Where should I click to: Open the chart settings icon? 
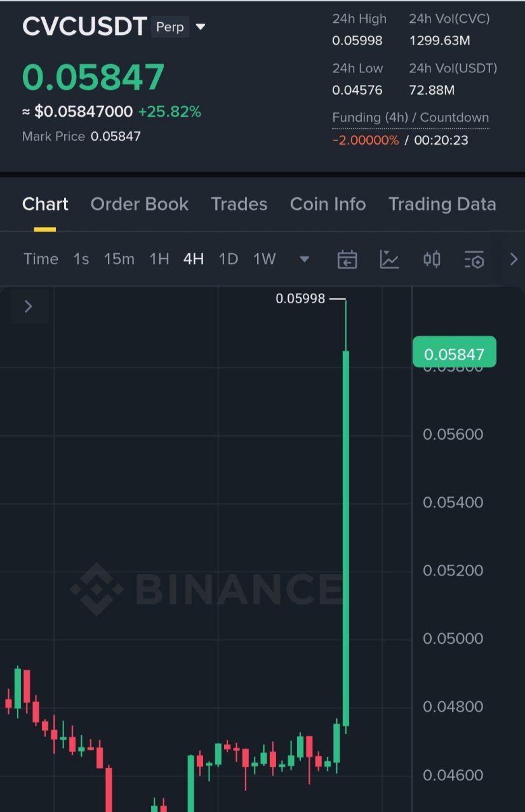(474, 259)
